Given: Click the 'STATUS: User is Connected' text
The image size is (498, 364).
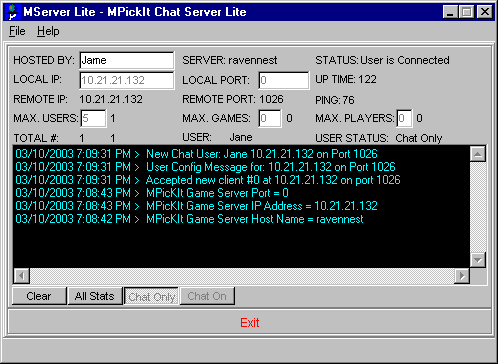Looking at the screenshot, I should [382, 60].
